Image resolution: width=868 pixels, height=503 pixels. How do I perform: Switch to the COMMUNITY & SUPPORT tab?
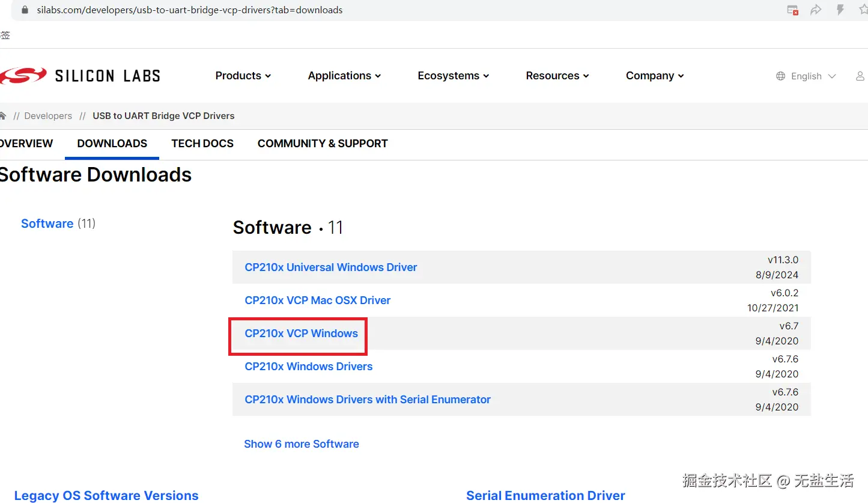click(x=323, y=144)
